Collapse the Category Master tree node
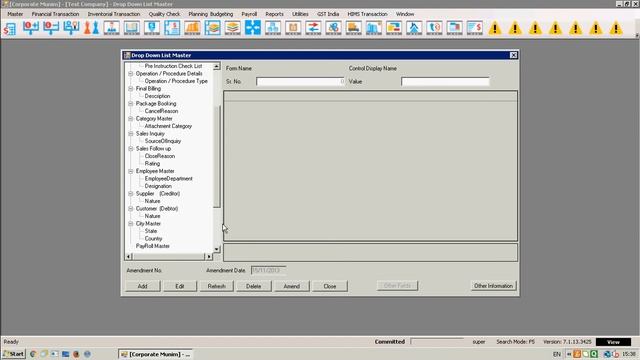Viewport: 640px width, 360px height. (131, 119)
